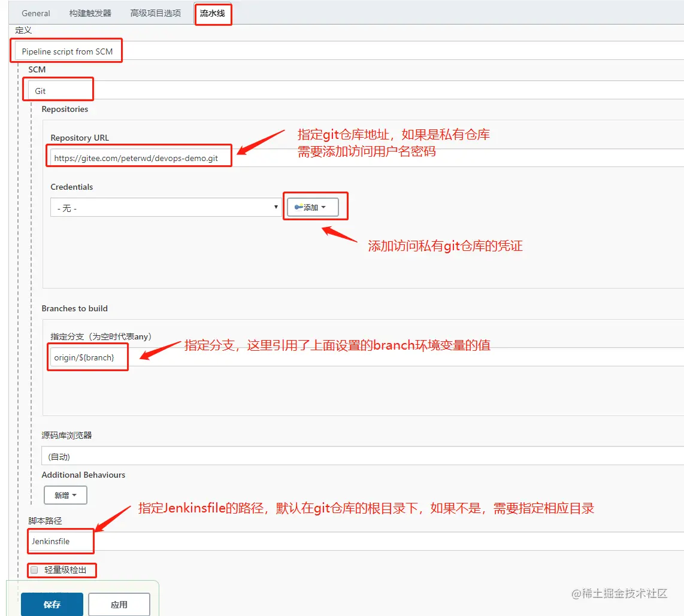Viewport: 684px width, 616px height.
Task: Open the 构建触发器 tab
Action: (90, 13)
